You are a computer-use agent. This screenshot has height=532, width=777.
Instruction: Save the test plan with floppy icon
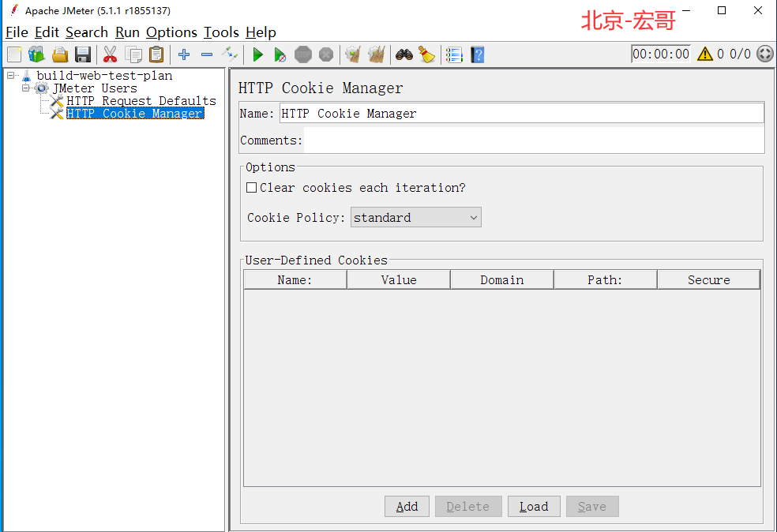click(x=83, y=54)
